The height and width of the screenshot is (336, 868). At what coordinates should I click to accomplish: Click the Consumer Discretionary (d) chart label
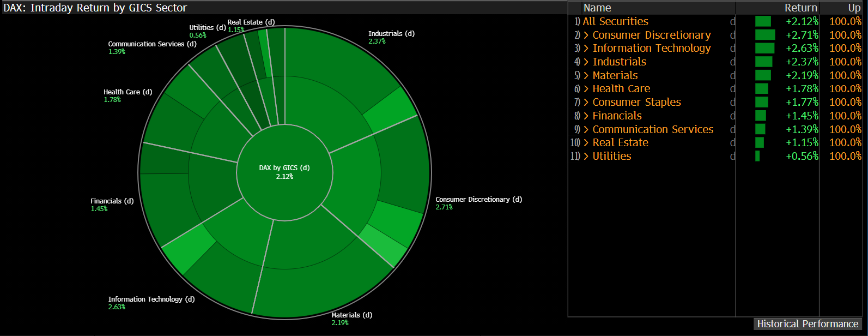(x=478, y=200)
